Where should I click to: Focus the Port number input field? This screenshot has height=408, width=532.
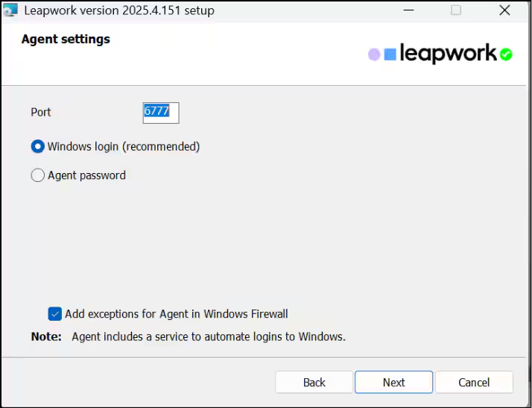pos(161,112)
